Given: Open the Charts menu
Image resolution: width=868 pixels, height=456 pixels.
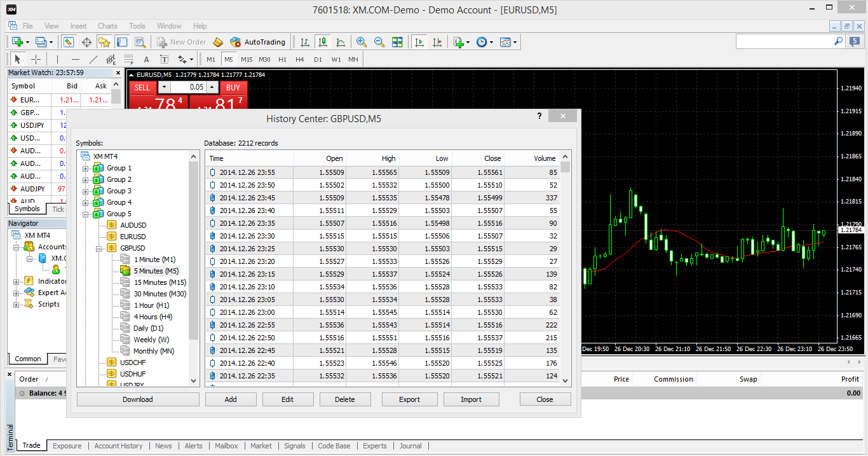Looking at the screenshot, I should click(107, 26).
